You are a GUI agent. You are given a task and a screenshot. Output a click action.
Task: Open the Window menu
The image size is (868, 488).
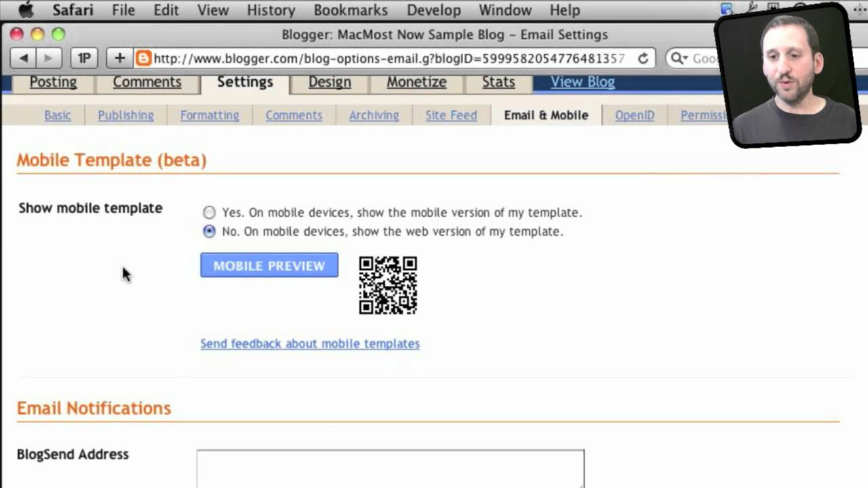point(505,10)
